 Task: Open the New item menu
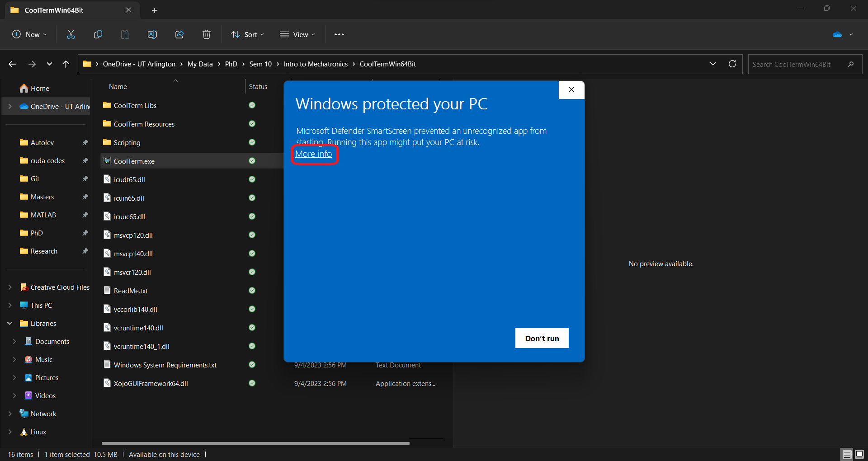[x=29, y=34]
